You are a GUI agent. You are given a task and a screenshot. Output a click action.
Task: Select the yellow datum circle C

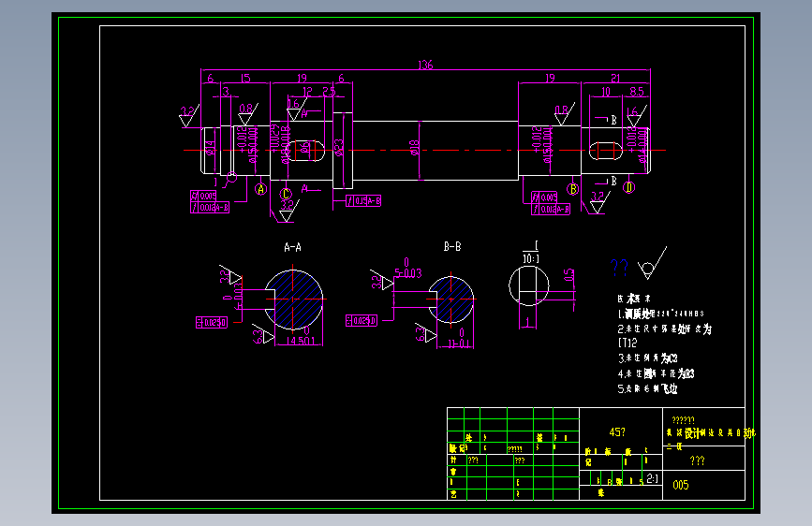[x=286, y=194]
